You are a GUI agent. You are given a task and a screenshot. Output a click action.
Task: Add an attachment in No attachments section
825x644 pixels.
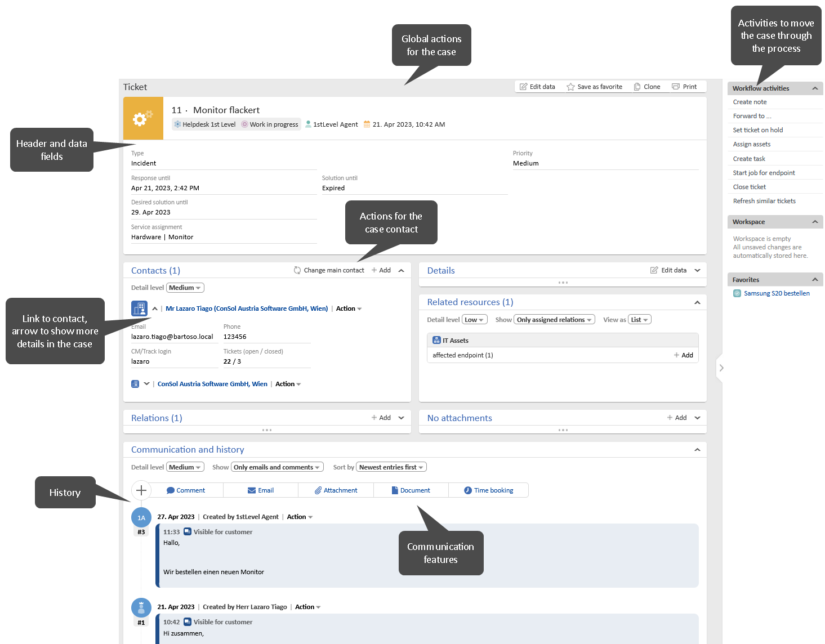677,418
